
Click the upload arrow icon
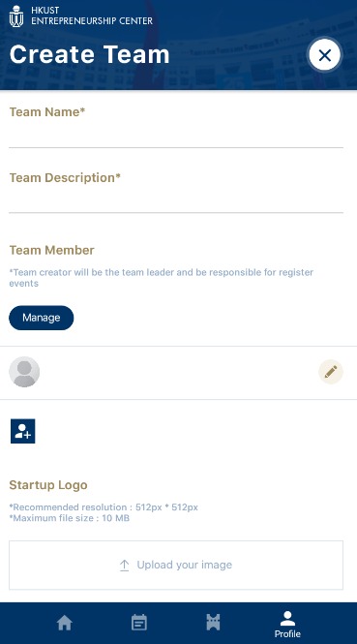click(x=125, y=566)
